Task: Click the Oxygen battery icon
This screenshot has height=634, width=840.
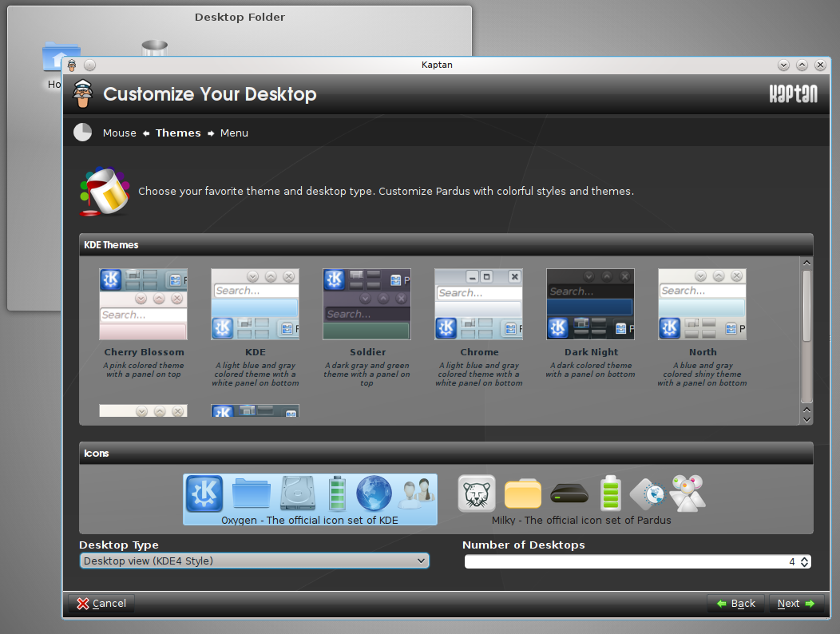Action: coord(337,493)
